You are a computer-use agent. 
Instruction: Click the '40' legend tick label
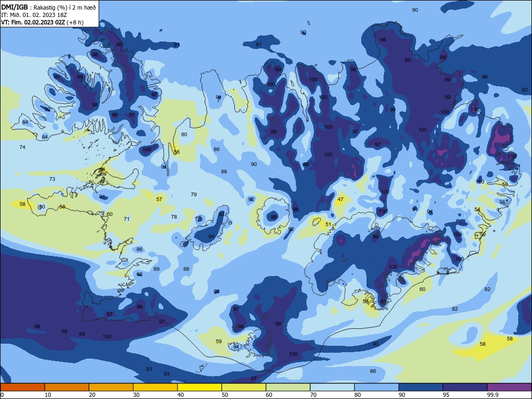coord(180,395)
